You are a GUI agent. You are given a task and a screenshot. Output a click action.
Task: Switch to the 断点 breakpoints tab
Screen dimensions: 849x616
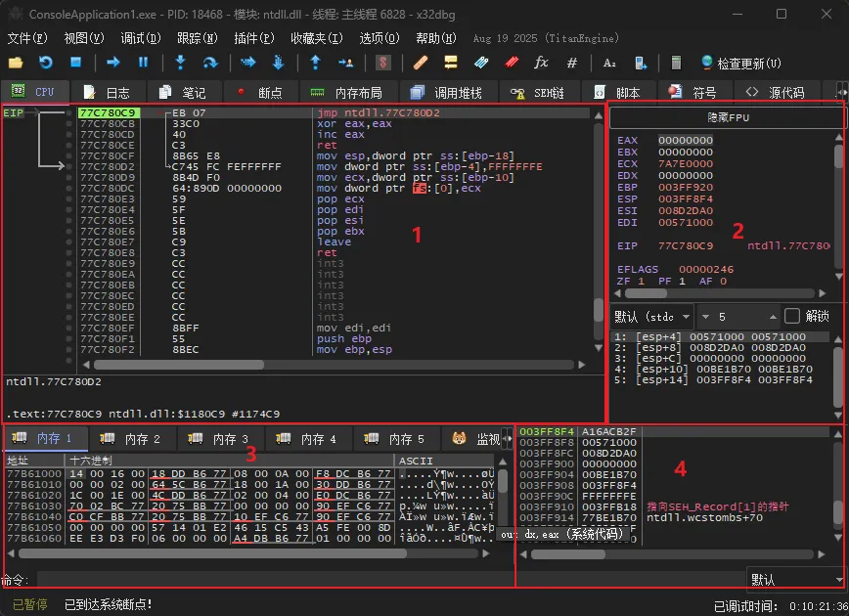260,93
